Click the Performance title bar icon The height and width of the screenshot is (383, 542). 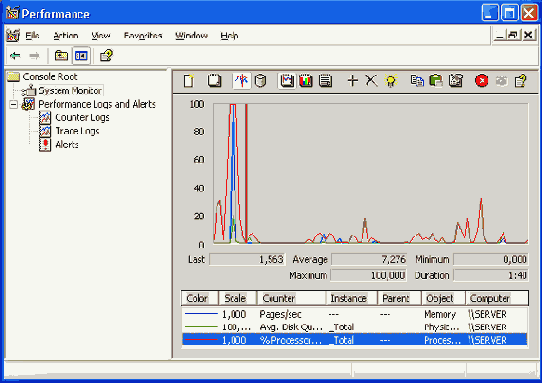pos(12,13)
